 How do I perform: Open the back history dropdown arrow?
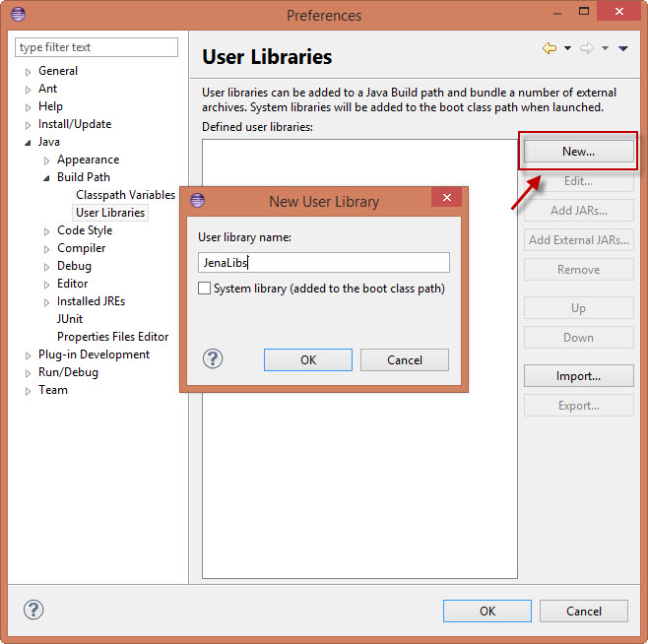(x=567, y=48)
